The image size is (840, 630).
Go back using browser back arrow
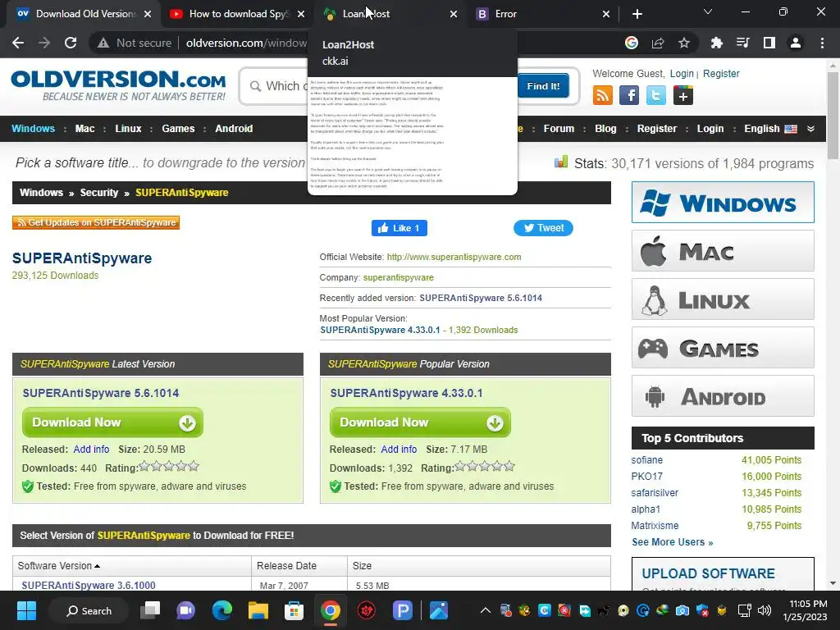[x=18, y=43]
